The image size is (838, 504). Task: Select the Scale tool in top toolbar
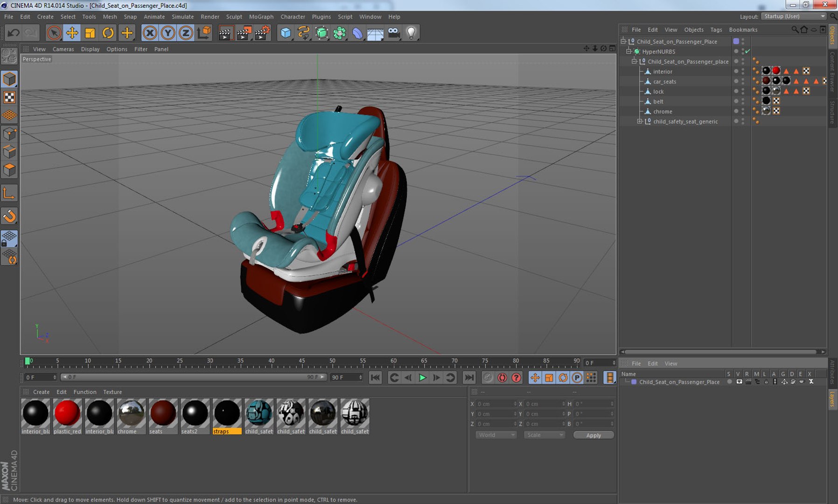(x=90, y=33)
